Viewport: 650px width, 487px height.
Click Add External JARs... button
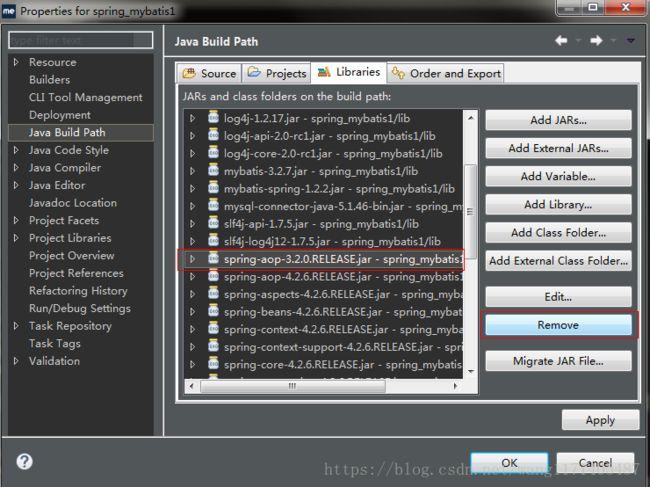[558, 148]
